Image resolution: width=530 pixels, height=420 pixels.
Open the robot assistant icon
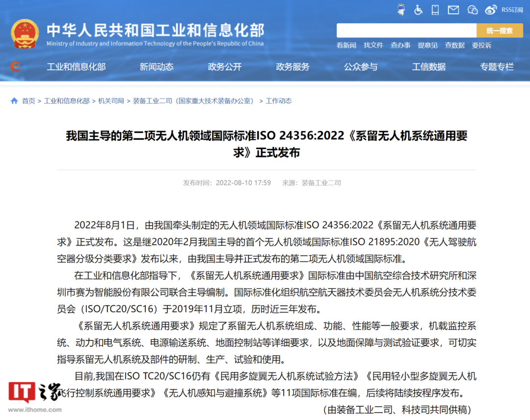pyautogui.click(x=401, y=10)
